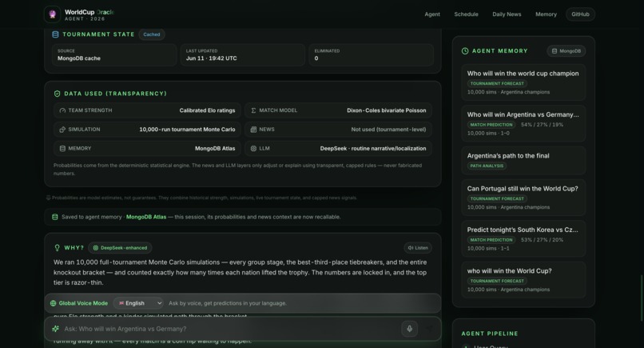
Task: Click the News newspaper icon
Action: click(x=253, y=130)
